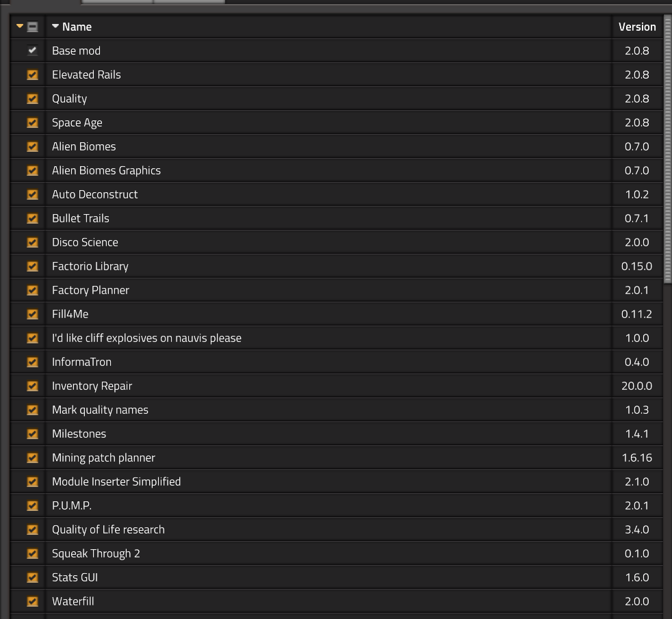Viewport: 672px width, 619px height.
Task: Select the Space Age name
Action: pyautogui.click(x=77, y=122)
